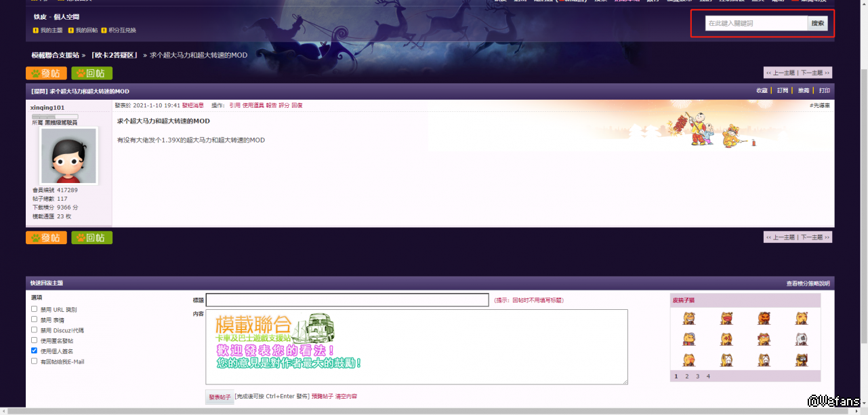The width and height of the screenshot is (868, 415).
Task: Click the 使用道具 action
Action: [253, 106]
